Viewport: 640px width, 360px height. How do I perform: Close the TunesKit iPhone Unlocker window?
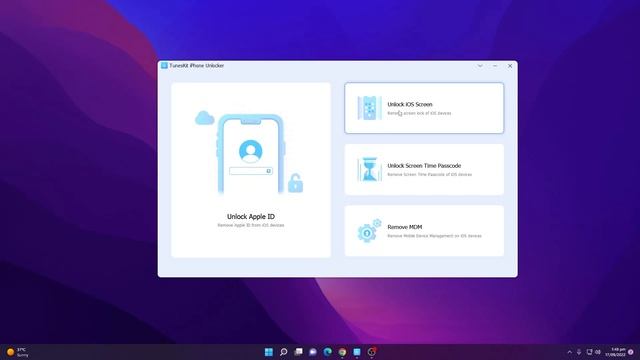tap(510, 66)
